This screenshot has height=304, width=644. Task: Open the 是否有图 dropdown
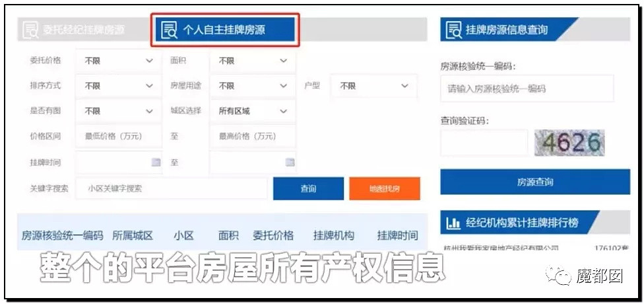click(118, 111)
